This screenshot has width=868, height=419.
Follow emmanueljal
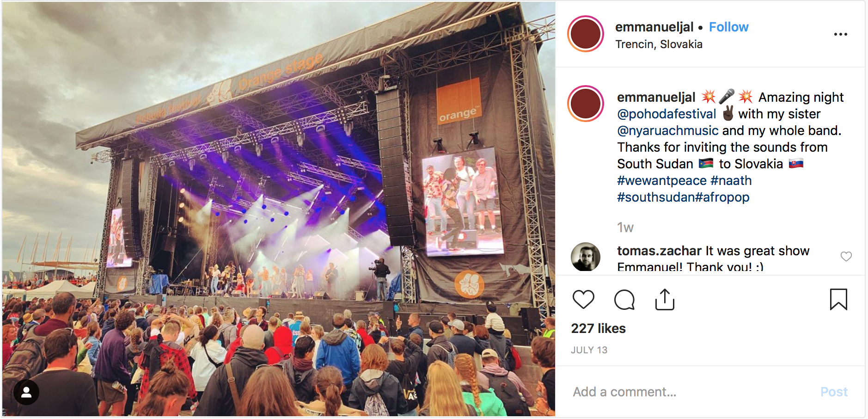pos(728,27)
